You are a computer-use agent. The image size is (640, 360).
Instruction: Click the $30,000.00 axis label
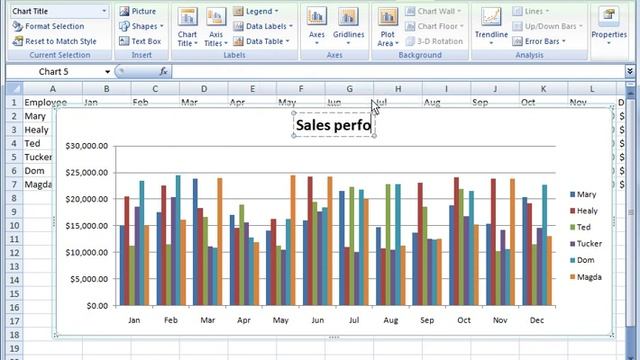tap(87, 146)
